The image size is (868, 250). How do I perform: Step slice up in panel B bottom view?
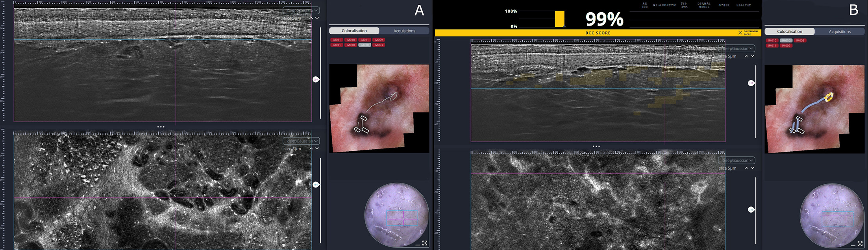click(x=746, y=168)
